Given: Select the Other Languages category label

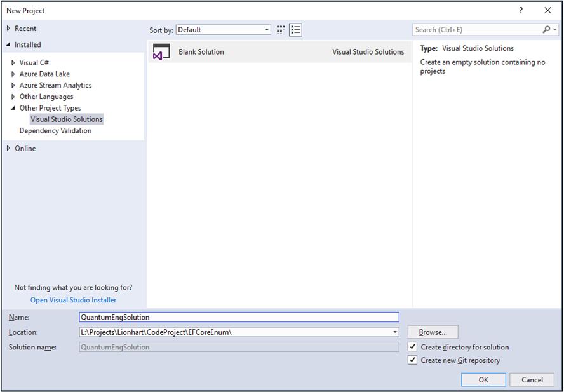Looking at the screenshot, I should [46, 97].
